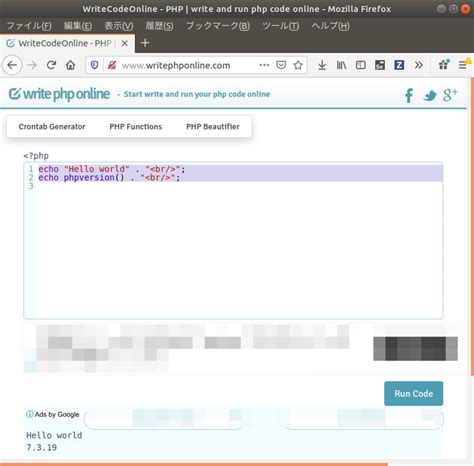Click the <?php label above editor
The width and height of the screenshot is (474, 466).
click(36, 156)
